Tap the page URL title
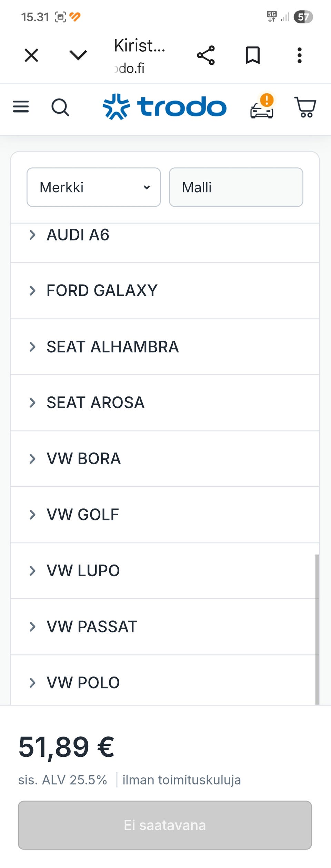This screenshot has width=331, height=868. click(140, 55)
